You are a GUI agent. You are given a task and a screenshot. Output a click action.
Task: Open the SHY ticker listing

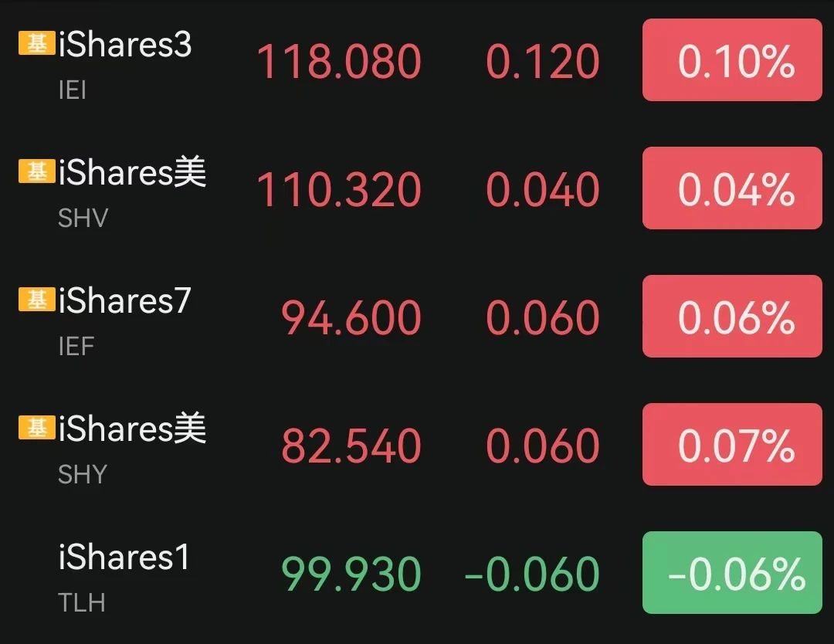[83, 474]
